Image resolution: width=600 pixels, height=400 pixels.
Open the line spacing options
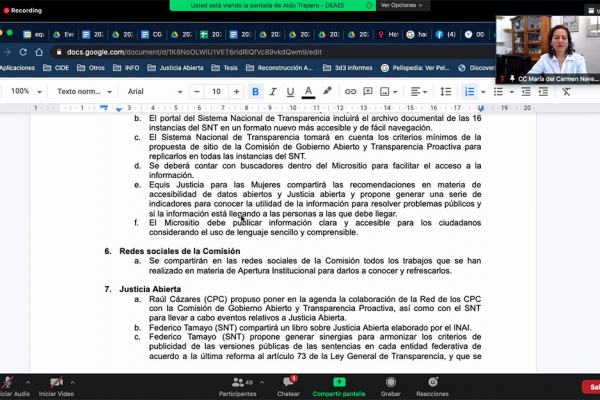(445, 91)
